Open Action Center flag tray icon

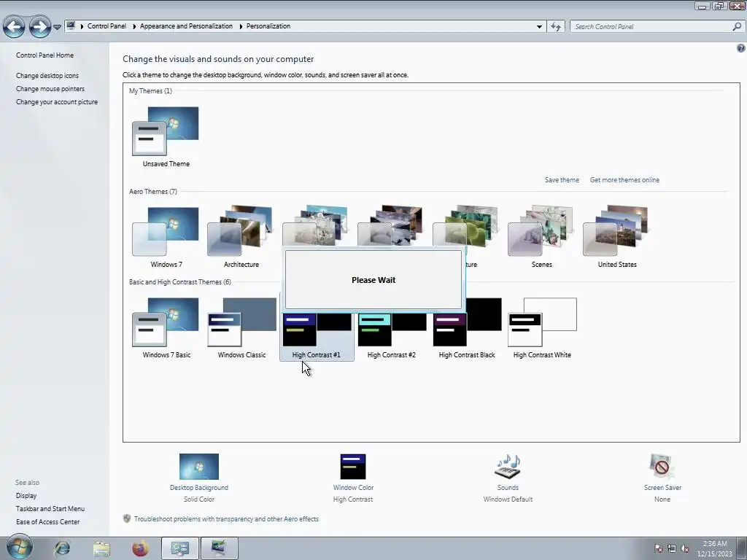pos(659,548)
